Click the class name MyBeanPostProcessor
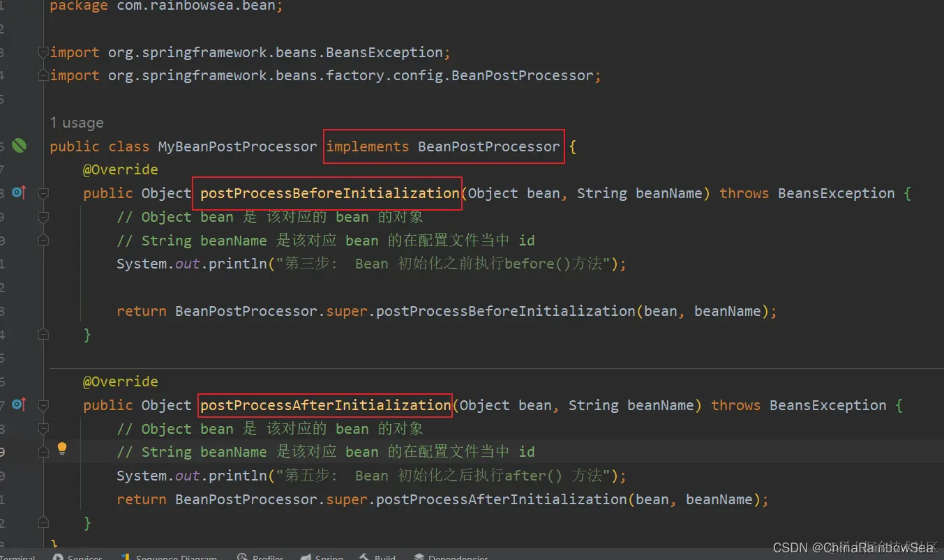The height and width of the screenshot is (560, 944). click(237, 146)
